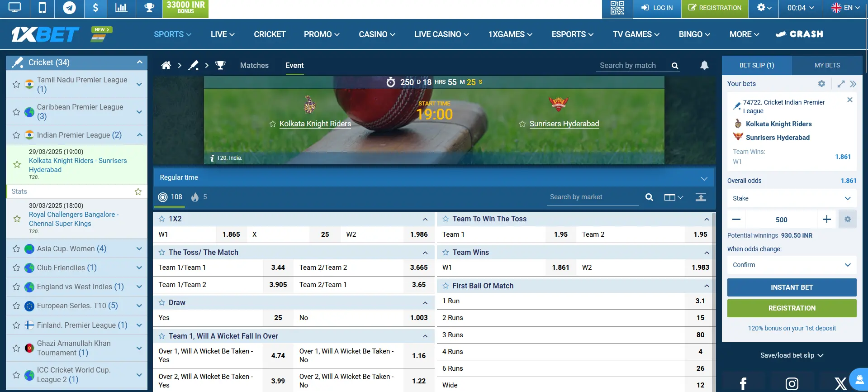Open the mobile app phone icon
The image size is (868, 392).
42,8
